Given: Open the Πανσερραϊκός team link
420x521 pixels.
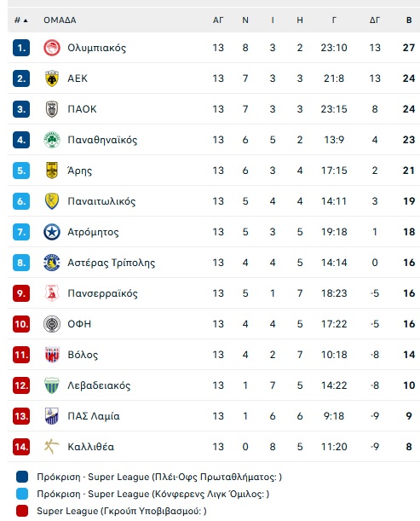Looking at the screenshot, I should coord(102,293).
